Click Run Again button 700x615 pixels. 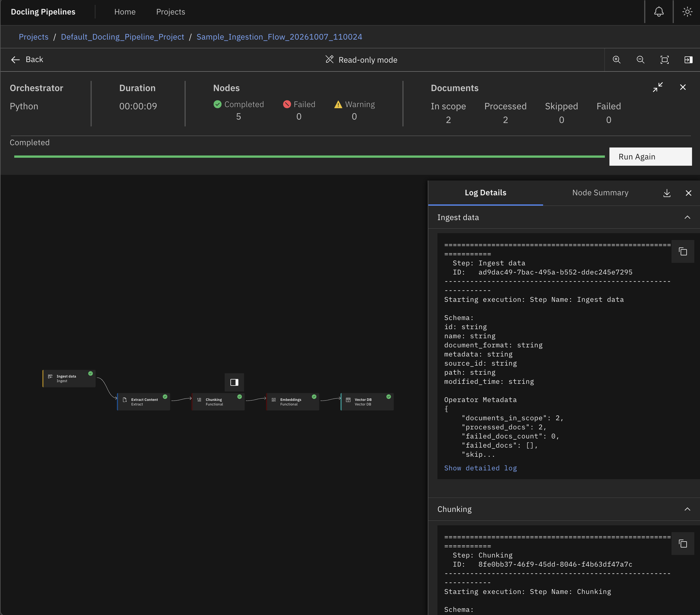(650, 157)
